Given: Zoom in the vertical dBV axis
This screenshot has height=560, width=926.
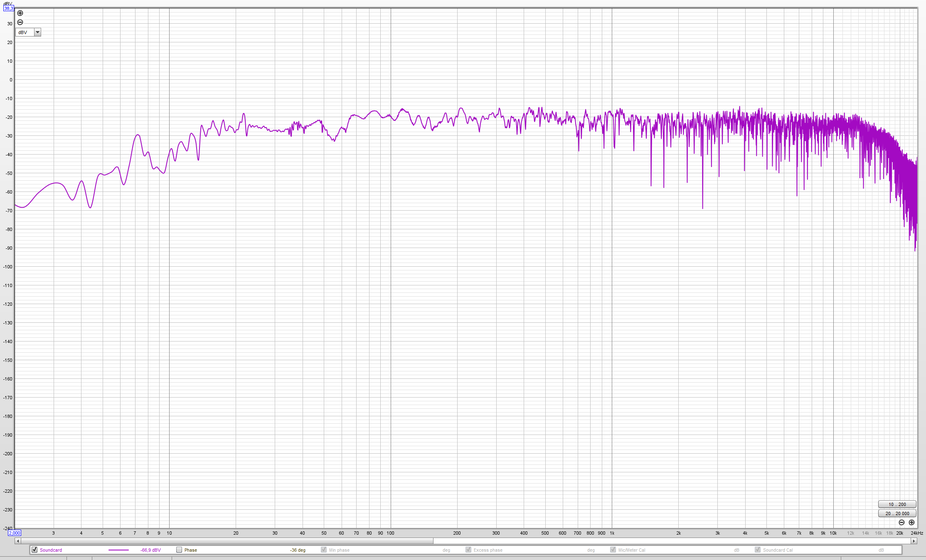Looking at the screenshot, I should (20, 13).
